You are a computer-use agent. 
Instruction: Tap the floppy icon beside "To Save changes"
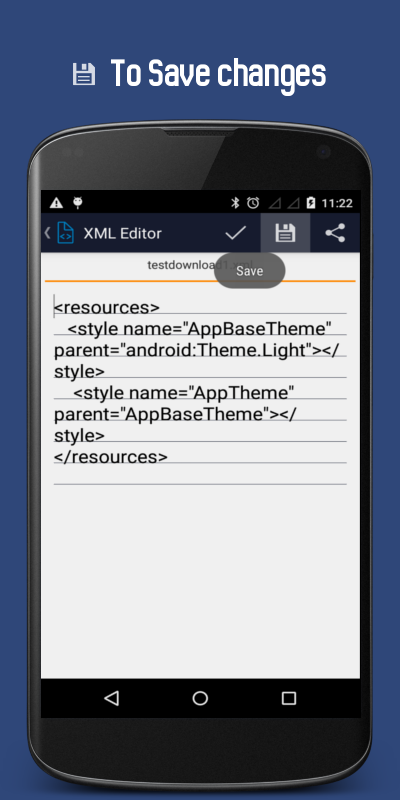click(84, 74)
